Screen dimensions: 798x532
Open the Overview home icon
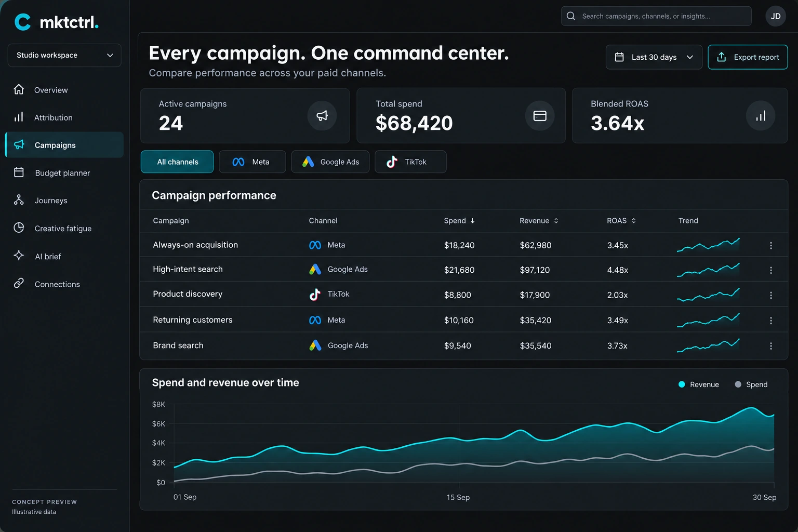[19, 89]
